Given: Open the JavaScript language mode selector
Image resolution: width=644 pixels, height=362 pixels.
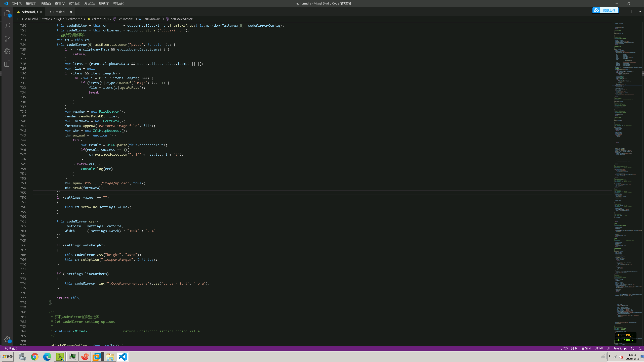Looking at the screenshot, I should pyautogui.click(x=620, y=348).
